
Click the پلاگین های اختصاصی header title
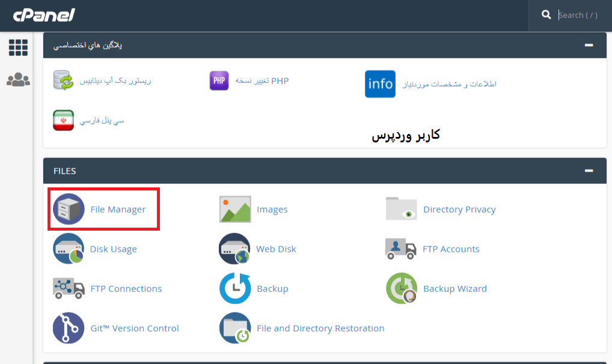[87, 46]
